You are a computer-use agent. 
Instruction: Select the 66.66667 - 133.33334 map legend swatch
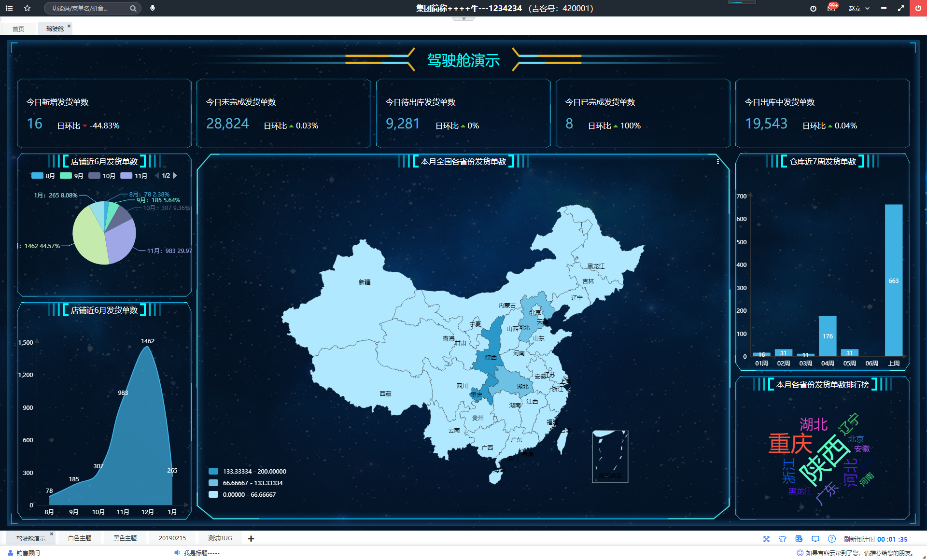click(x=213, y=483)
